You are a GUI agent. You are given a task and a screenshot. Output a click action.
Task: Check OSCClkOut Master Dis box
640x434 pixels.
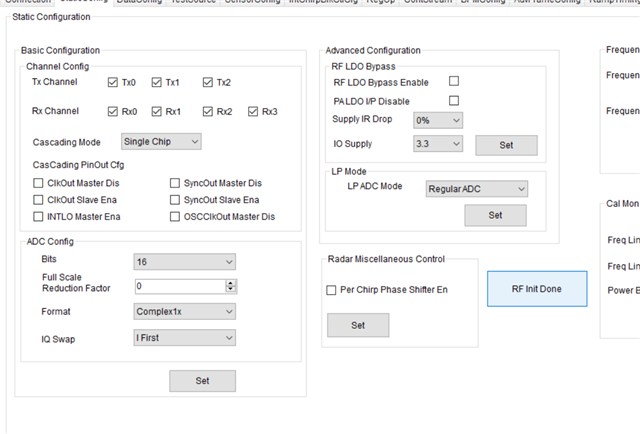tap(175, 216)
